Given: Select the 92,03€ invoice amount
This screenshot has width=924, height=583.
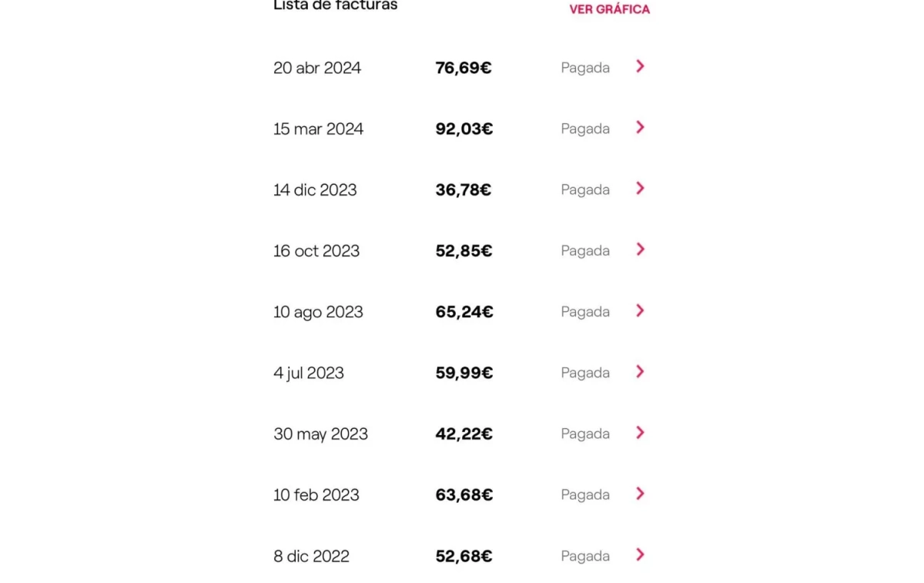Looking at the screenshot, I should [464, 129].
